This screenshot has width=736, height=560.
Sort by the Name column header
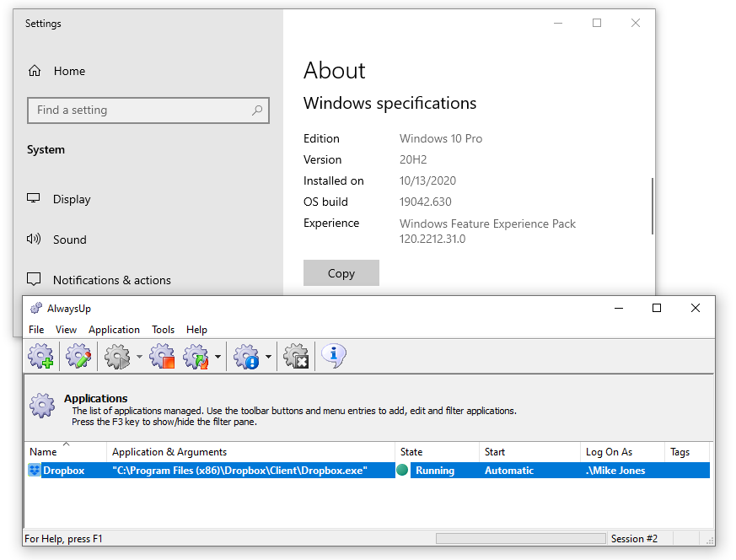[x=65, y=451]
